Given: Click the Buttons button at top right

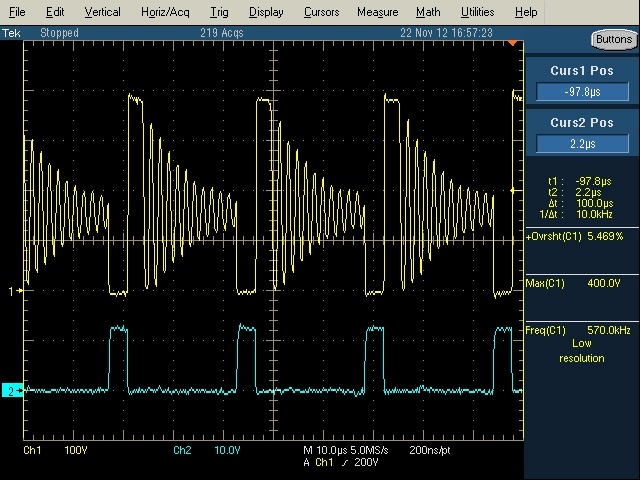Looking at the screenshot, I should pyautogui.click(x=611, y=40).
